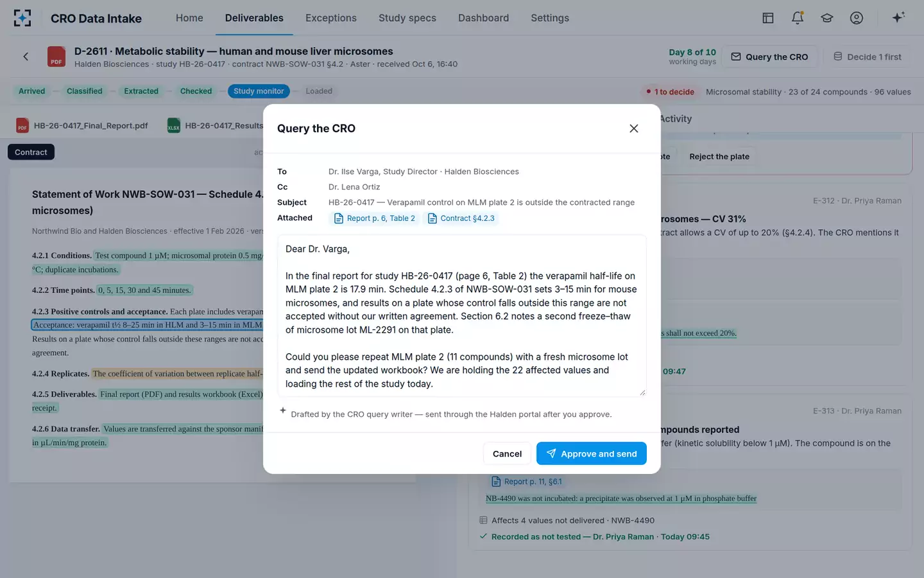The image size is (924, 578).
Task: Click Affects 4 values not delivered line
Action: tap(567, 520)
